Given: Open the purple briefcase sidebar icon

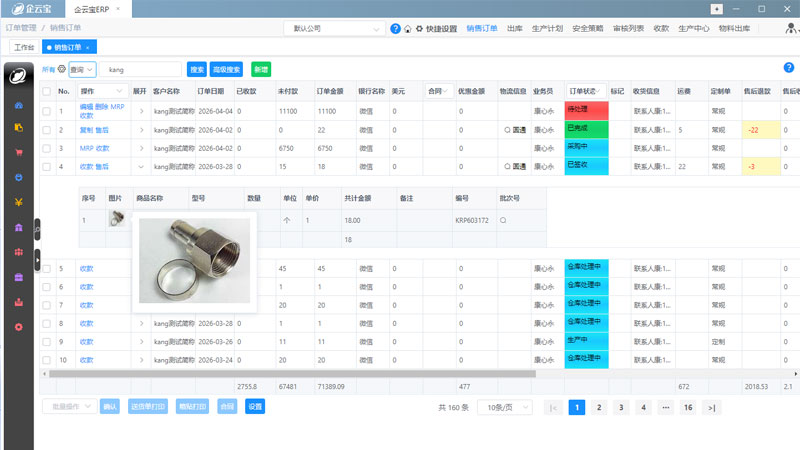Looking at the screenshot, I should tap(19, 277).
